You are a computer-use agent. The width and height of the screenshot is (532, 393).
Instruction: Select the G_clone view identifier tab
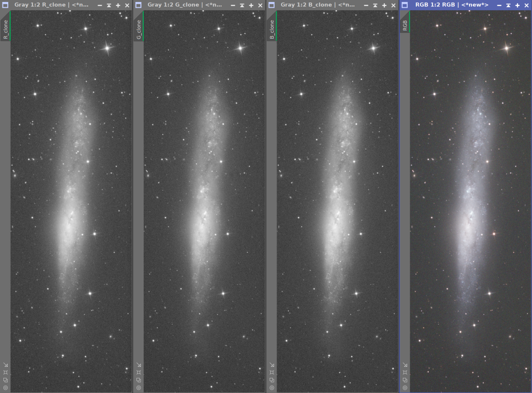(138, 30)
